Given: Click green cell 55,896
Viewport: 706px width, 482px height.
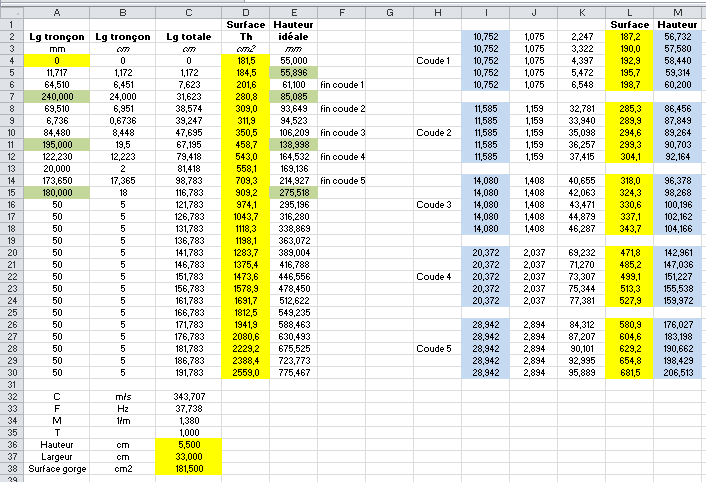Looking at the screenshot, I should click(x=293, y=72).
